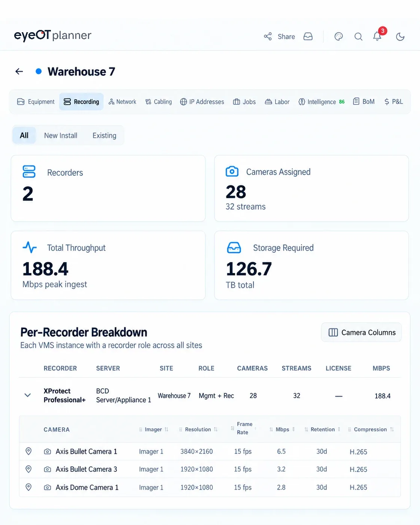
Task: Sort by Resolution column arrows
Action: click(216, 430)
